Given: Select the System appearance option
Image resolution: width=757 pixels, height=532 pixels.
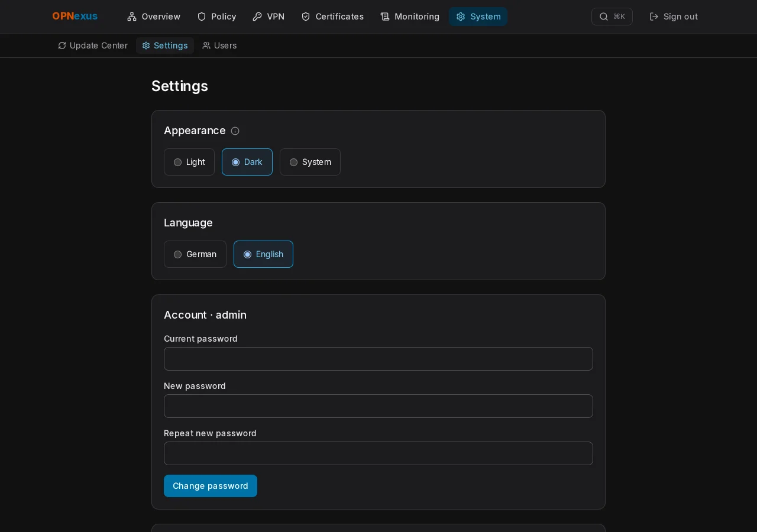Looking at the screenshot, I should pos(310,162).
